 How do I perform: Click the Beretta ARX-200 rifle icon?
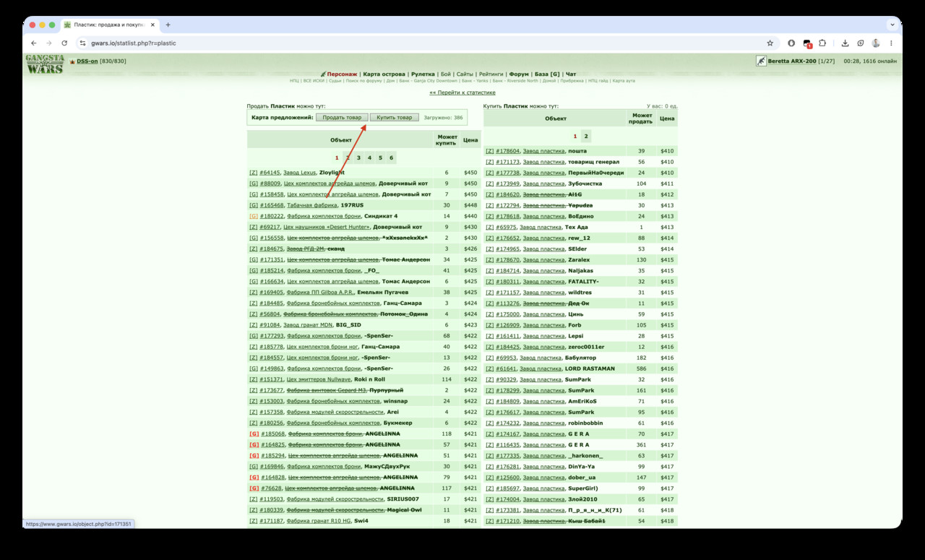pos(761,61)
